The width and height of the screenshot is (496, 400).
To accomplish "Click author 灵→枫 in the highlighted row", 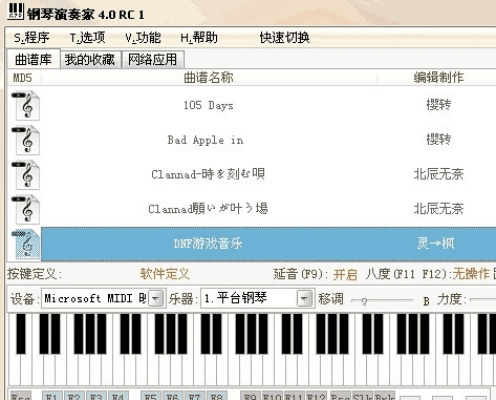I will pyautogui.click(x=435, y=243).
